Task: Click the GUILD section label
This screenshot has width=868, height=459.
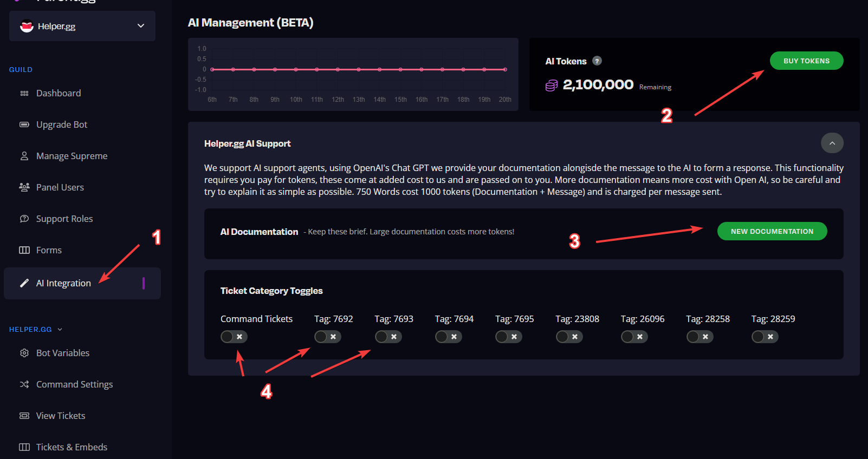Action: click(21, 70)
